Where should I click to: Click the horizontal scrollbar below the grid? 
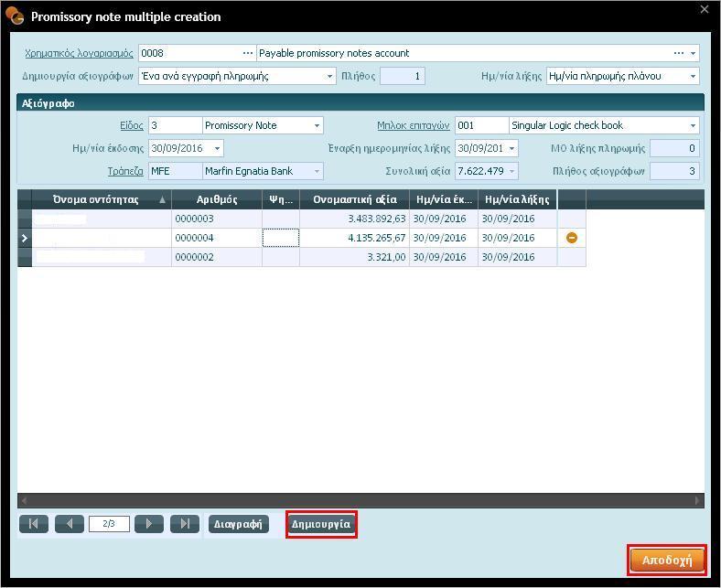tap(360, 500)
